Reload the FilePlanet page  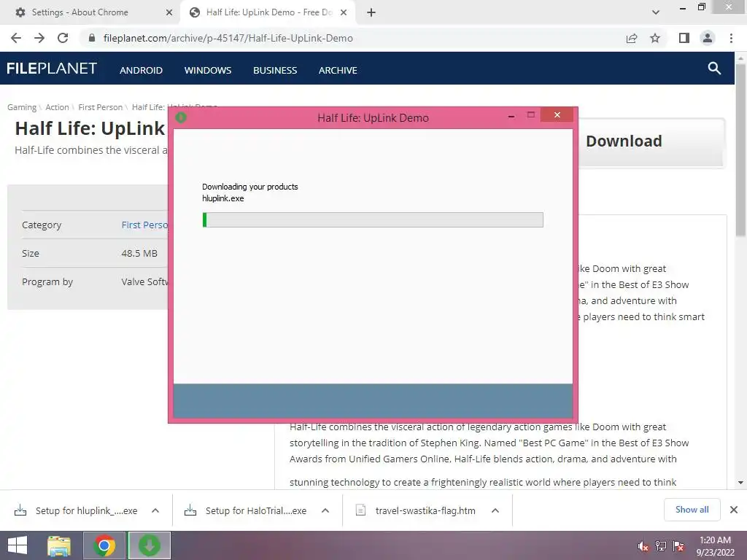pos(63,38)
